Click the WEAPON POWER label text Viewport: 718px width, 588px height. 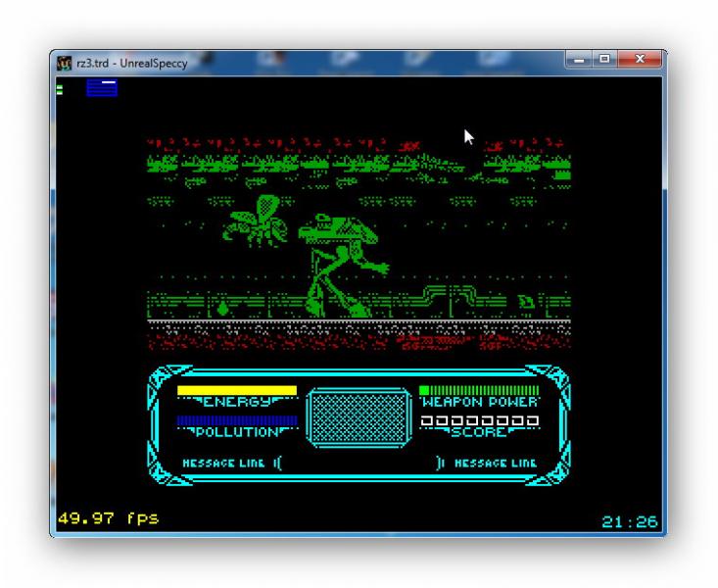(x=479, y=402)
